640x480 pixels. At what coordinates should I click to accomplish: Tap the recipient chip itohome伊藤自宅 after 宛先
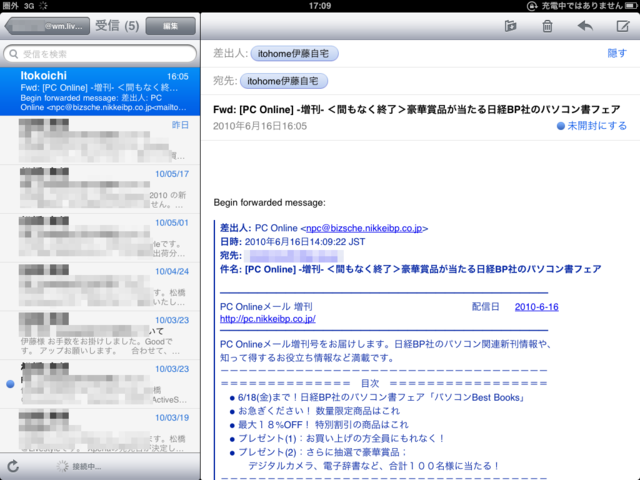click(284, 81)
